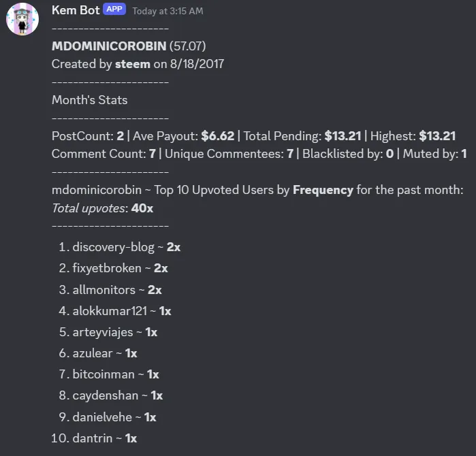Click the Month's Stats heading
This screenshot has height=456, width=476.
(90, 100)
